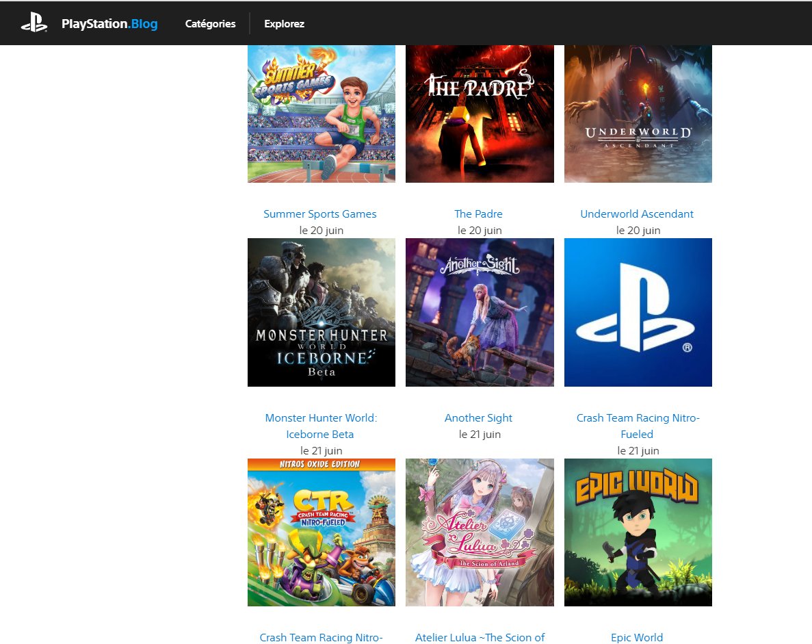Click 'le 20 juin' date under Underworld Ascendant
Image resolution: width=812 pixels, height=644 pixels.
pyautogui.click(x=638, y=231)
